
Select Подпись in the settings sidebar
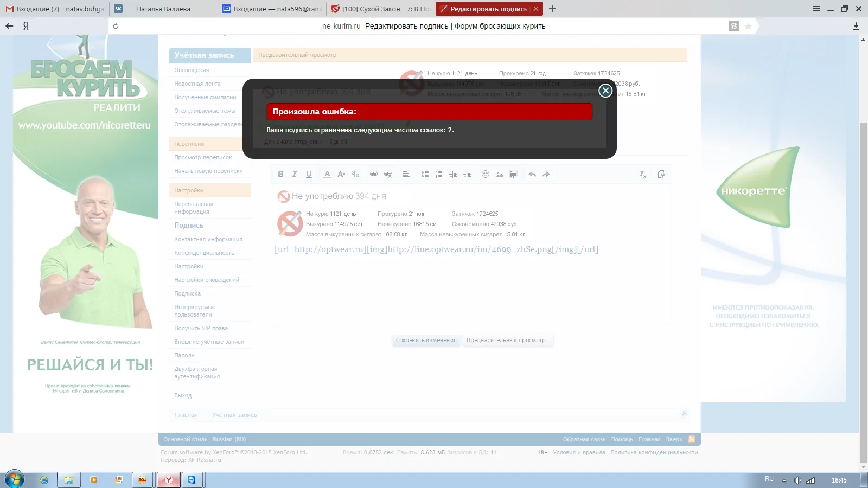tap(189, 225)
